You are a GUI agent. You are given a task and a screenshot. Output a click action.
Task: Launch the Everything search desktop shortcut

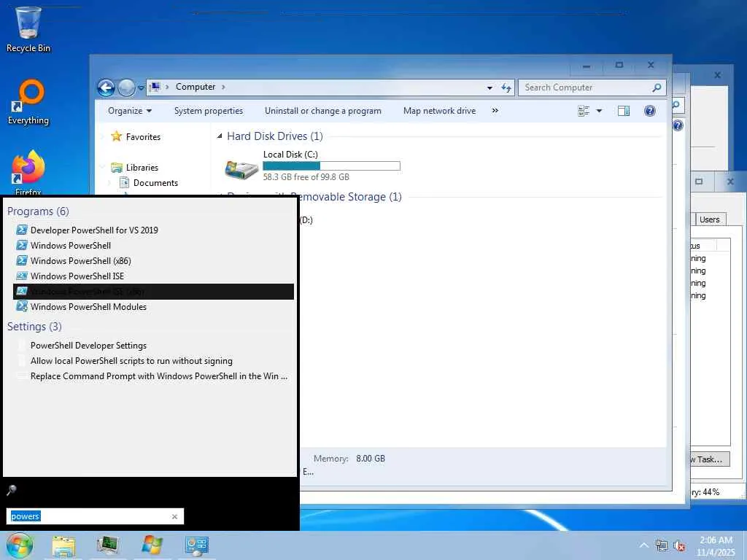coord(28,102)
